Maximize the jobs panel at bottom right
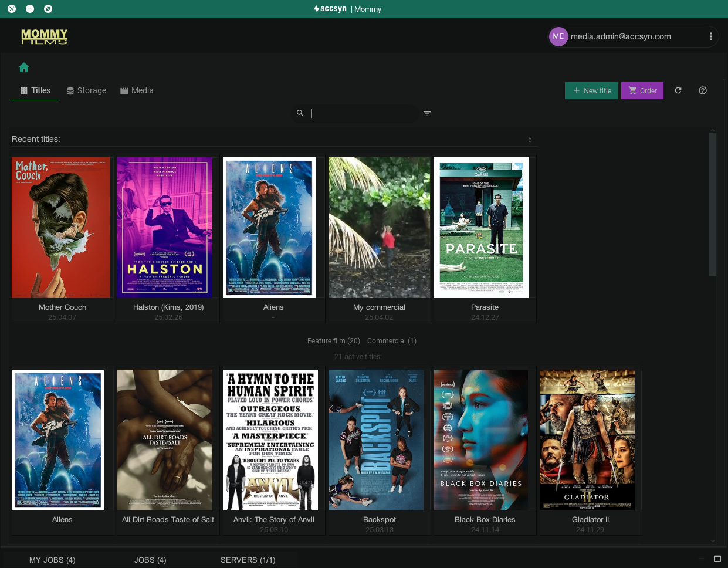Screen dimensions: 728x568 [717, 558]
